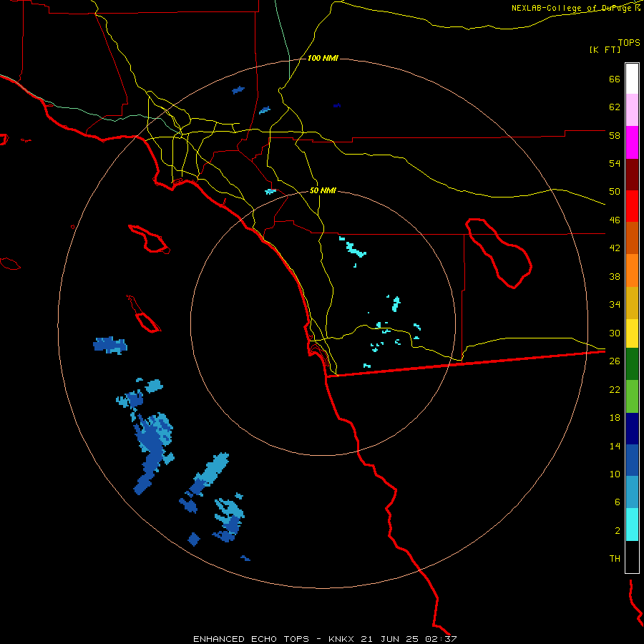Viewport: 644px width, 644px height.
Task: Click the 50 NMI range ring label
Action: pyautogui.click(x=323, y=190)
